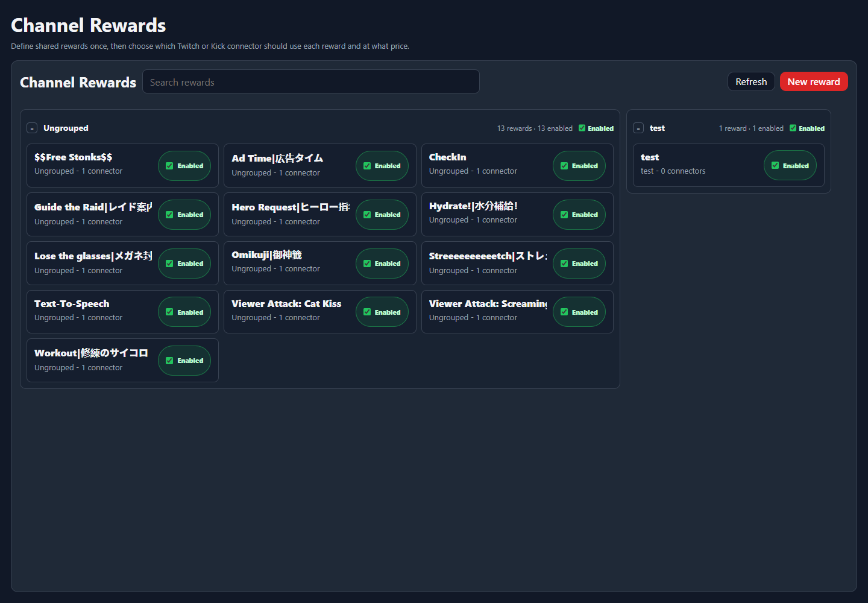The image size is (868, 603).
Task: Open the $$Free Stonks$$ reward title
Action: click(73, 157)
